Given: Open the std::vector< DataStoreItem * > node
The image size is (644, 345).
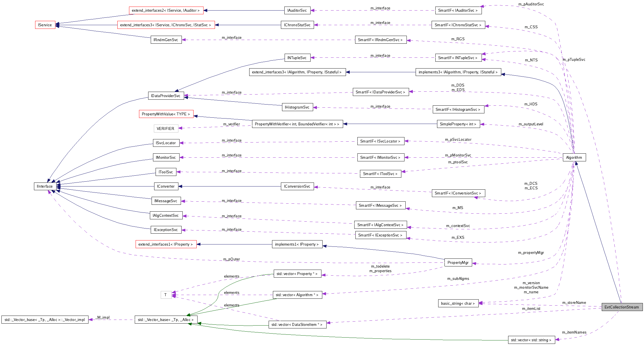Looking at the screenshot, I should [x=297, y=324].
